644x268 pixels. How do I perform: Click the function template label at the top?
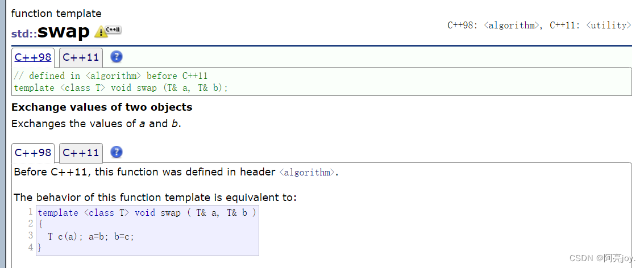click(56, 13)
